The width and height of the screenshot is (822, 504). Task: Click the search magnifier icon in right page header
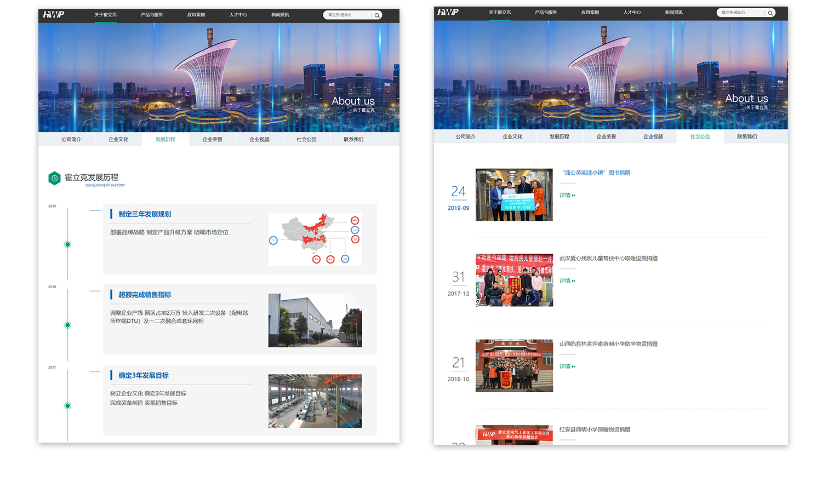coord(770,13)
